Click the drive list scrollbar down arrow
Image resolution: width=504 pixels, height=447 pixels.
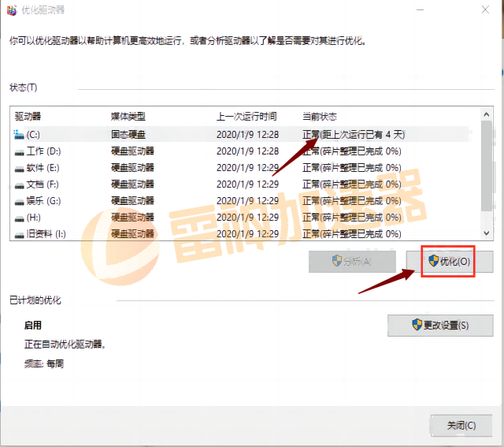click(x=487, y=234)
